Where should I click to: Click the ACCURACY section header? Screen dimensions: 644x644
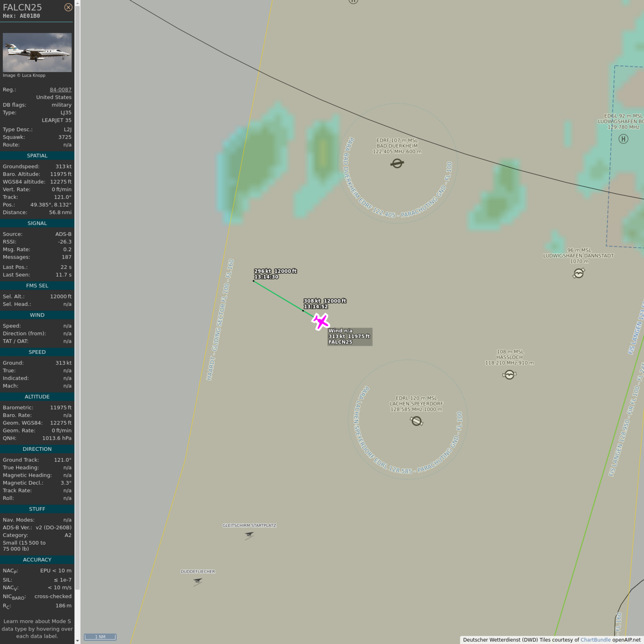pyautogui.click(x=37, y=559)
